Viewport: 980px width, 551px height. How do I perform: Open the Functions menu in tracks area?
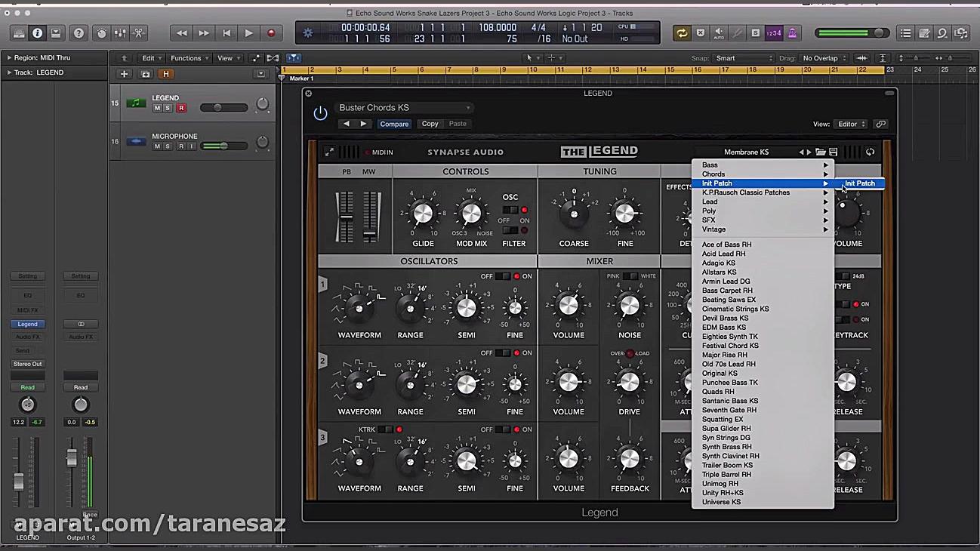click(189, 58)
